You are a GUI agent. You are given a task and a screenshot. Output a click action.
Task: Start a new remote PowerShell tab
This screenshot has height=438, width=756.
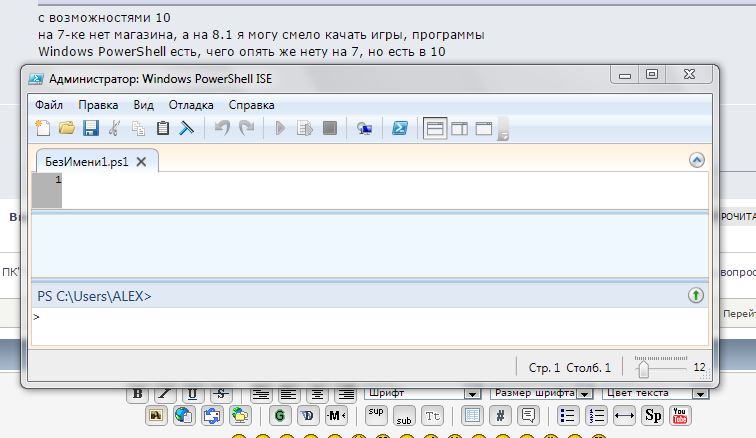pyautogui.click(x=364, y=128)
